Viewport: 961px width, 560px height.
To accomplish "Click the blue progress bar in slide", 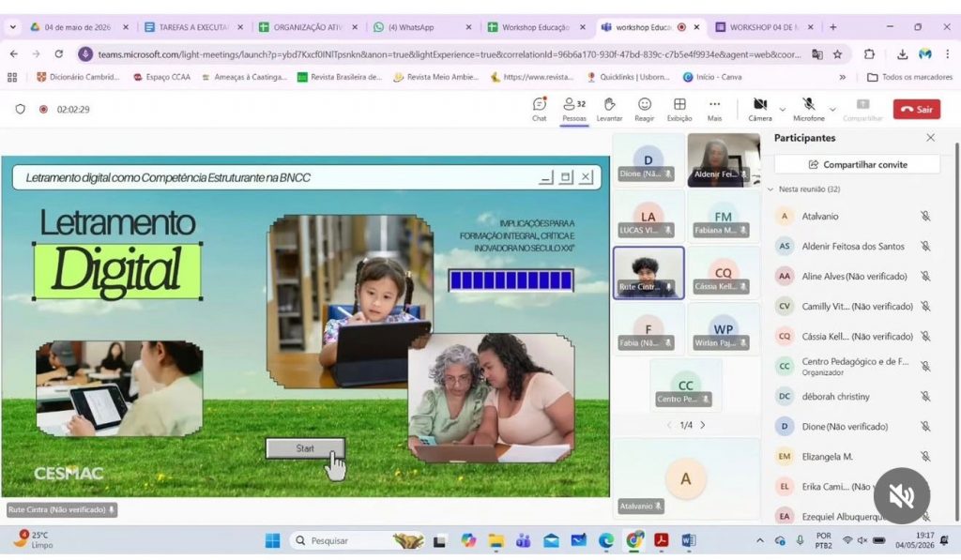I will pos(511,280).
